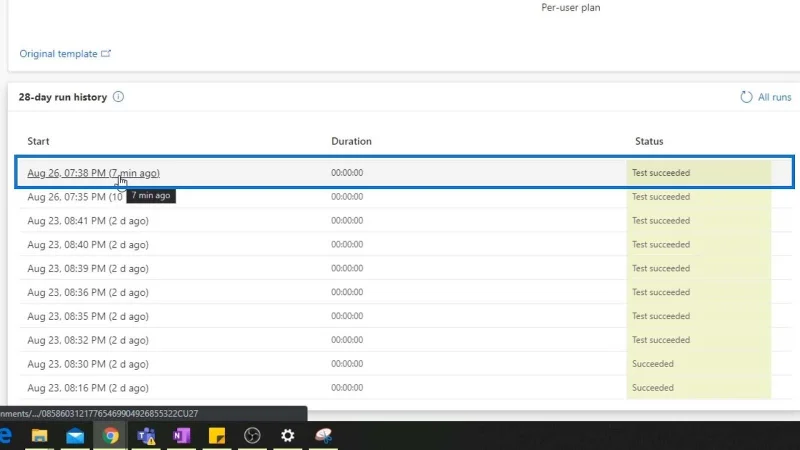Image resolution: width=800 pixels, height=450 pixels.
Task: Open the Aug 23, 08:35 PM run
Action: 88,316
